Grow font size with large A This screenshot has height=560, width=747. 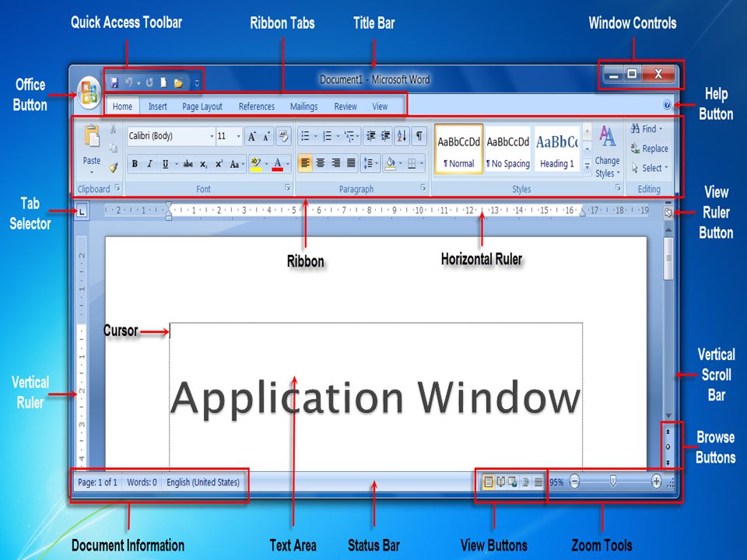point(252,137)
